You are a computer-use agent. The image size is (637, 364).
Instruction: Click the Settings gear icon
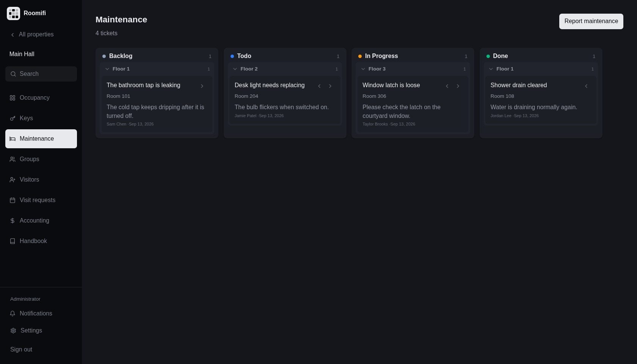tap(13, 331)
